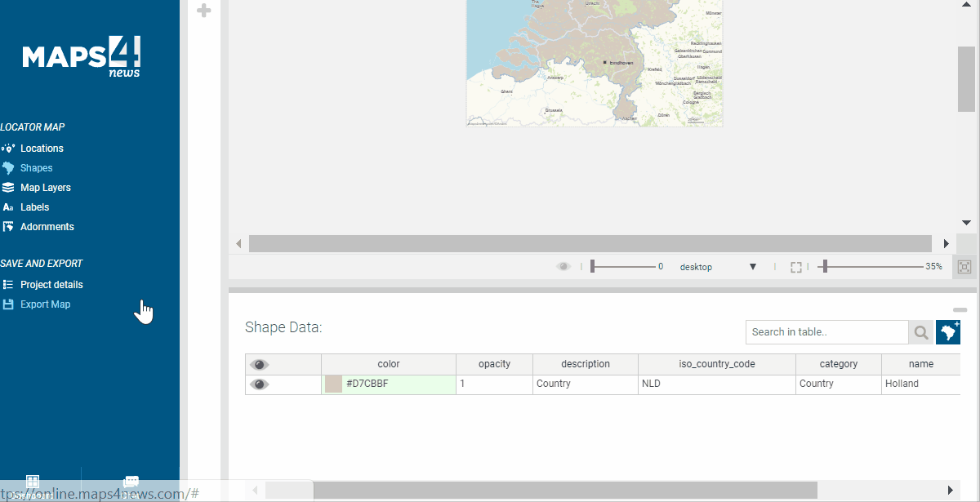
Task: Click the dashed frame crop icon
Action: [796, 267]
